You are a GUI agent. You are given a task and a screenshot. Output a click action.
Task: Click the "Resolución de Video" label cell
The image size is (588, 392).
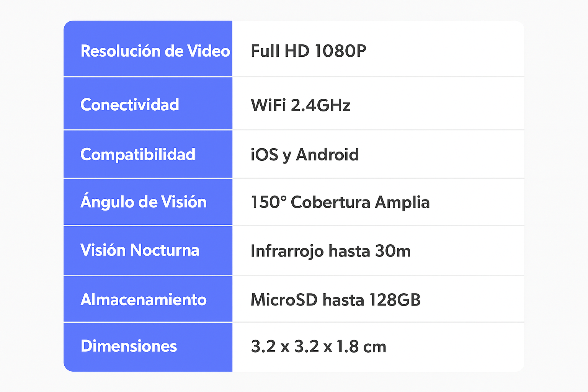155,51
